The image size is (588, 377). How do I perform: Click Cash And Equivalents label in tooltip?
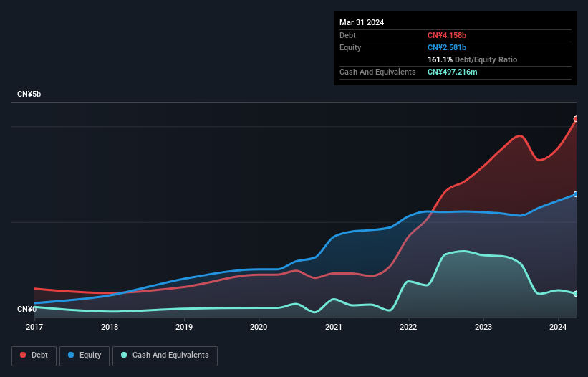tap(377, 72)
